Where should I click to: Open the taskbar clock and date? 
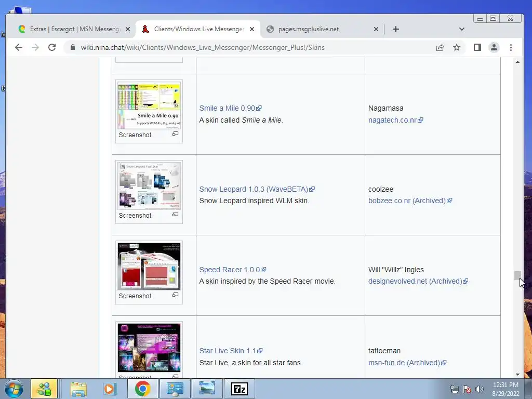pyautogui.click(x=506, y=389)
